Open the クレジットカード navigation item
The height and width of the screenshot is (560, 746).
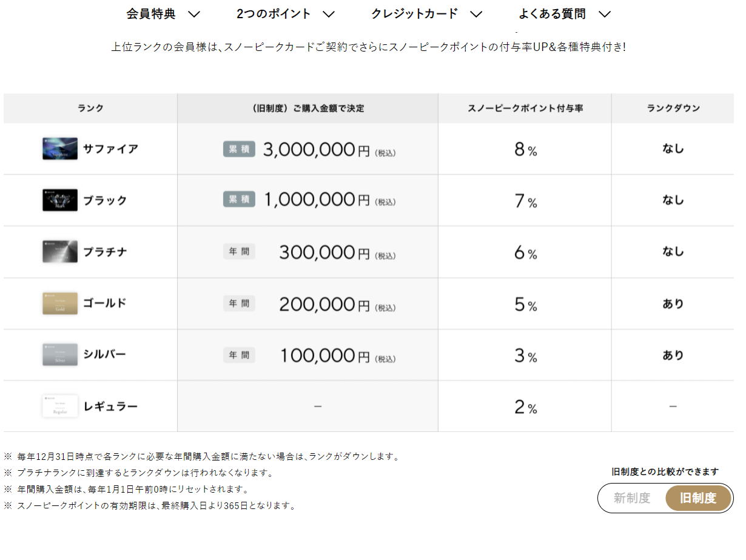tap(415, 14)
